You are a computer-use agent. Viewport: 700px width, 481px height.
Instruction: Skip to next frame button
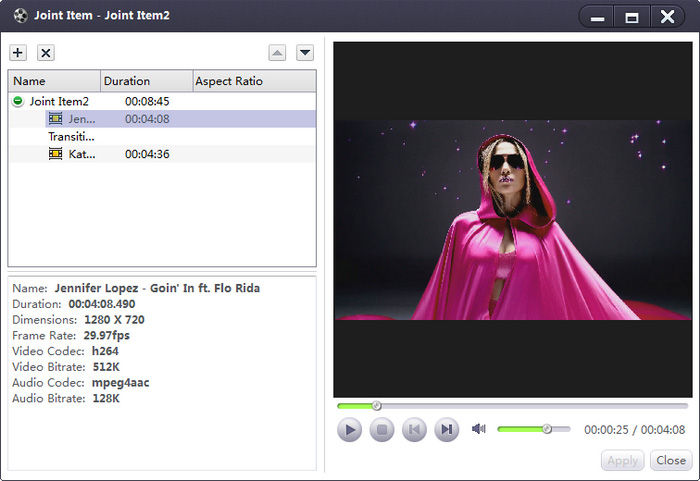pos(447,430)
